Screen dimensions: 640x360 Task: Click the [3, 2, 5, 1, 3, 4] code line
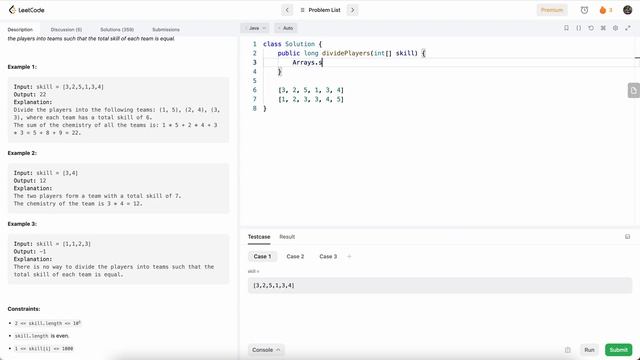[x=311, y=90]
